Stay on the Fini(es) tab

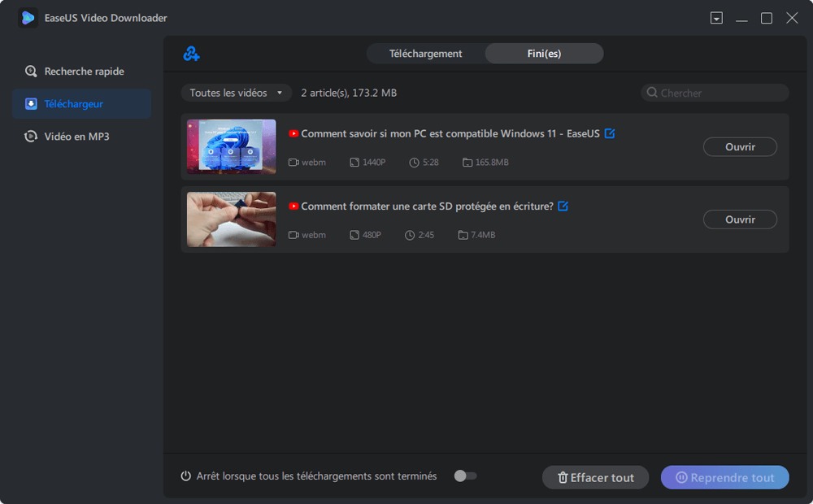tap(544, 53)
